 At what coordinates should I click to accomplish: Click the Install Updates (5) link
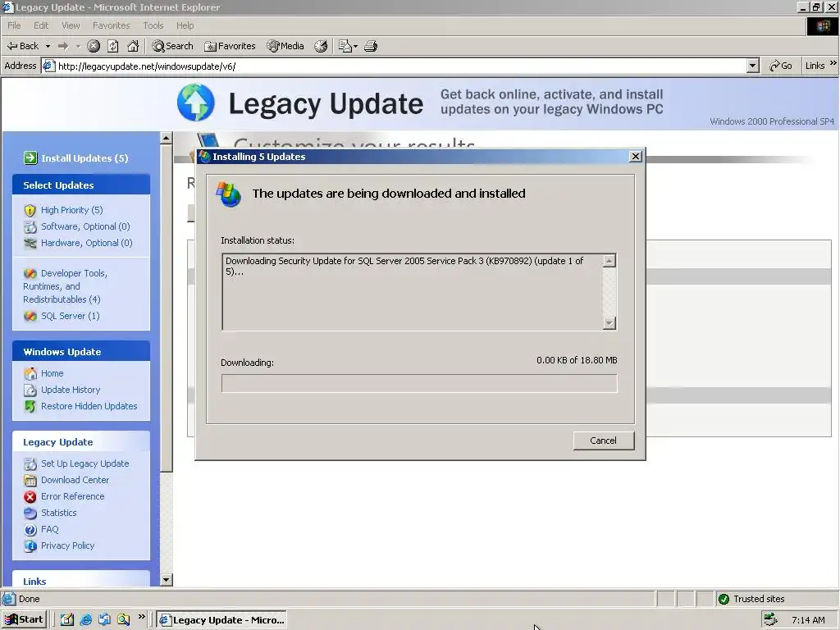pyautogui.click(x=84, y=158)
